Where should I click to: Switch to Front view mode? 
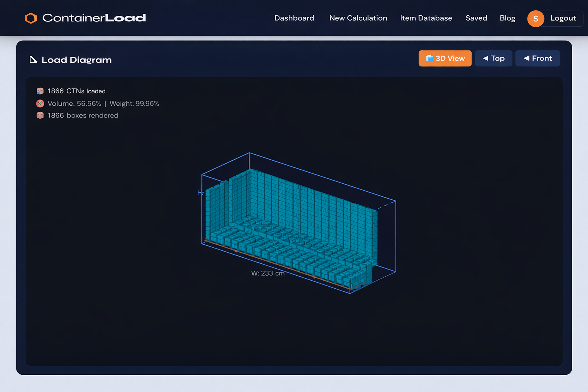pyautogui.click(x=537, y=58)
